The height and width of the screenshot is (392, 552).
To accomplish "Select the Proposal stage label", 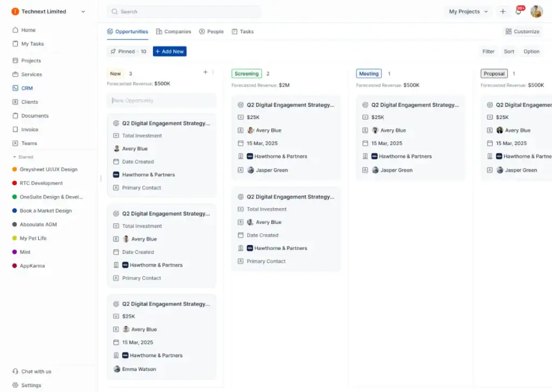I will tap(494, 73).
